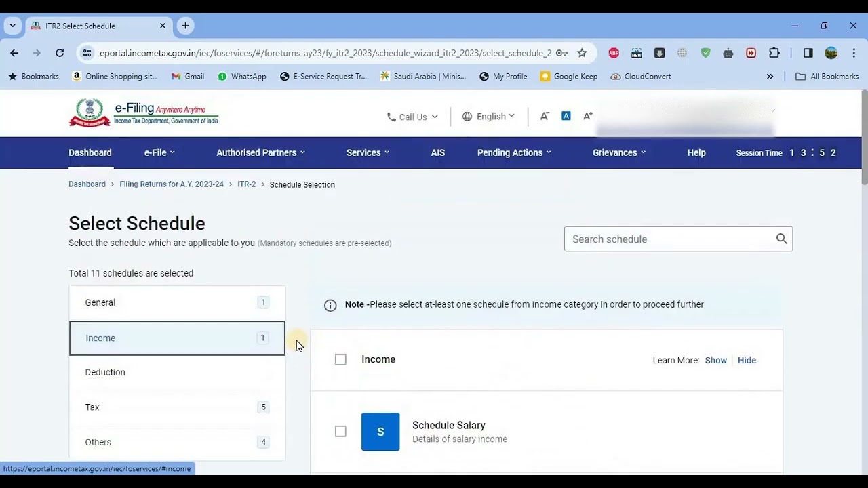Go to the Dashboard menu item

(90, 152)
